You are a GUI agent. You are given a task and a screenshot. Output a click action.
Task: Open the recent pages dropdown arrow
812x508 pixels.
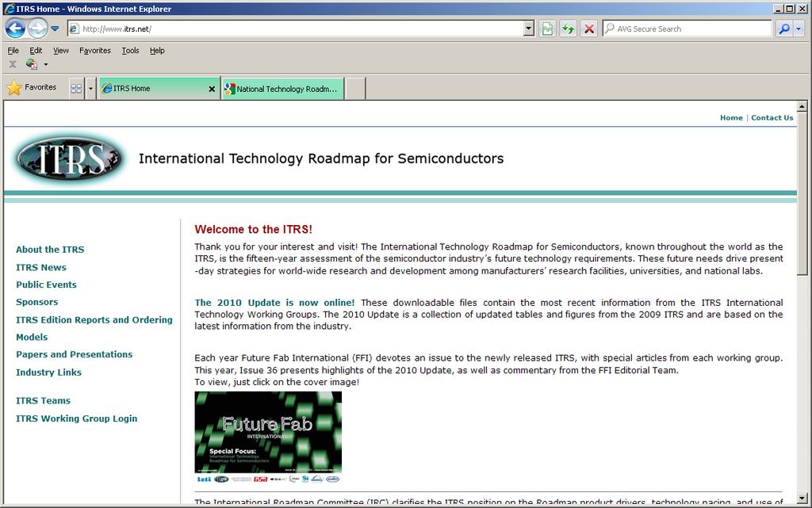pos(55,29)
